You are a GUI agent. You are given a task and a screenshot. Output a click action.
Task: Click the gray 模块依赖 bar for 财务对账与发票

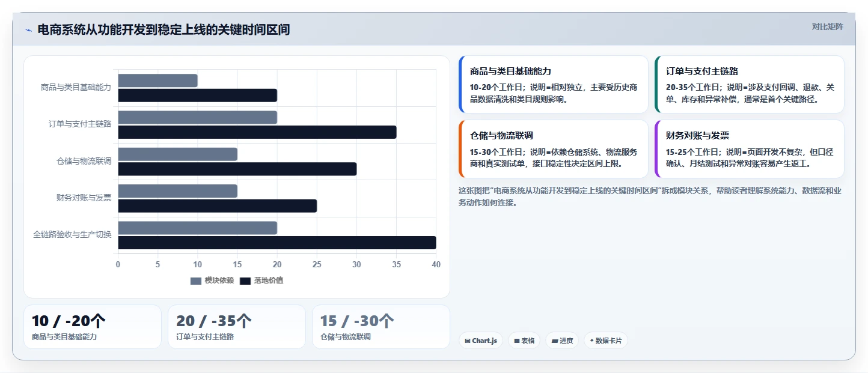tap(177, 191)
